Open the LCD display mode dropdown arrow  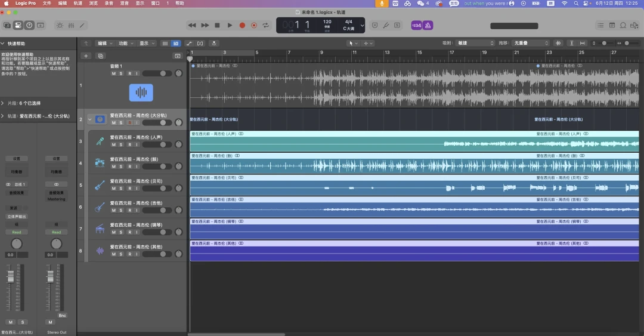pos(362,26)
